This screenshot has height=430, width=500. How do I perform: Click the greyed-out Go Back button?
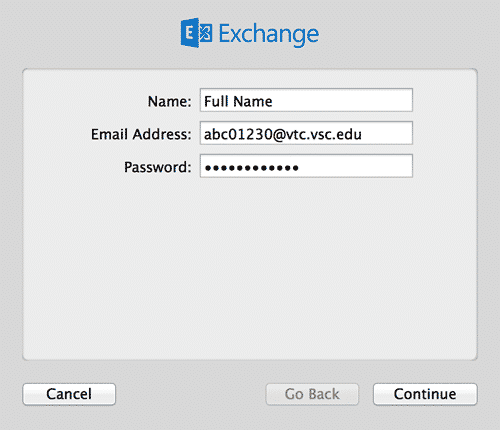tap(312, 394)
